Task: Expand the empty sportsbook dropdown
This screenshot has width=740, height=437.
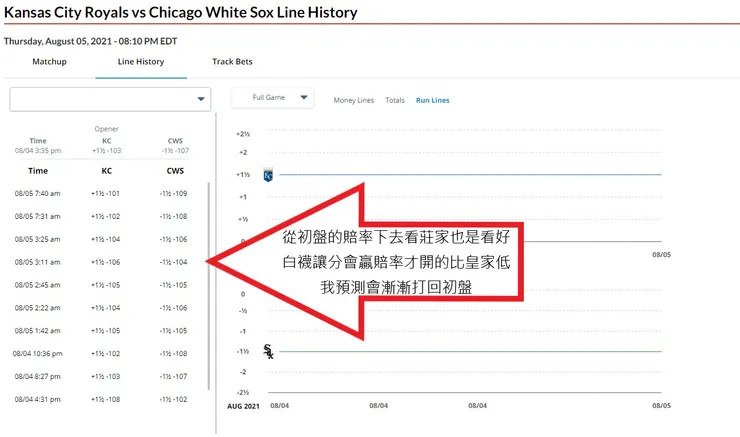Action: click(x=110, y=99)
